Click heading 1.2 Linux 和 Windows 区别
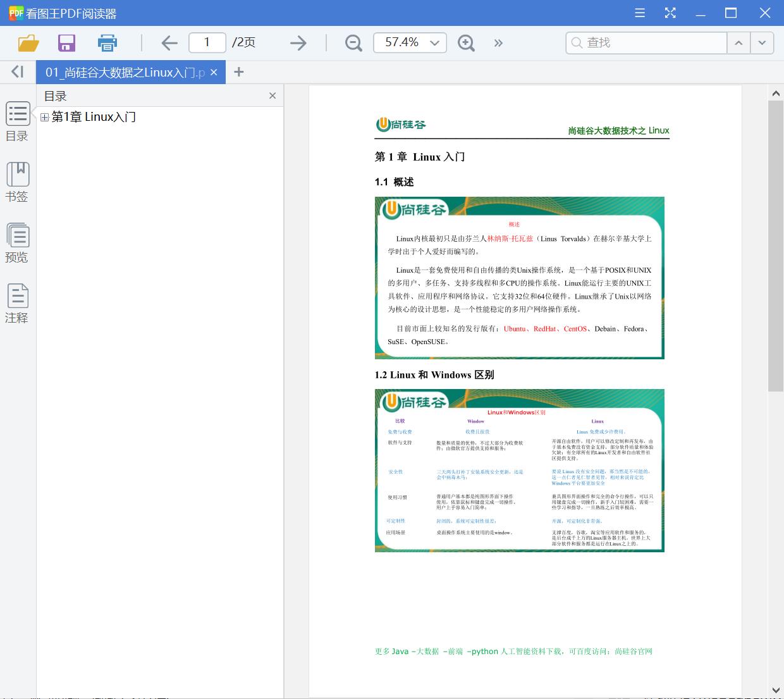784x699 pixels. 434,375
